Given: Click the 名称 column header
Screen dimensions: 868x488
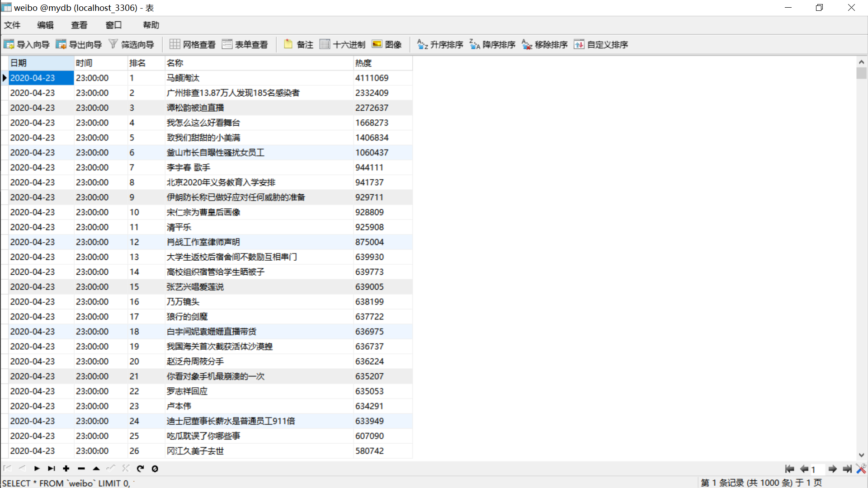Looking at the screenshot, I should [259, 63].
